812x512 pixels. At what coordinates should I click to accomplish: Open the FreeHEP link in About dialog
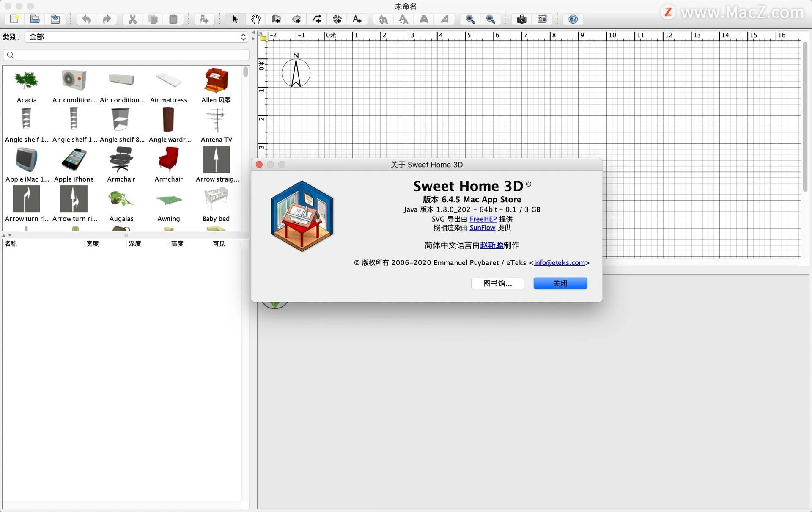point(483,219)
